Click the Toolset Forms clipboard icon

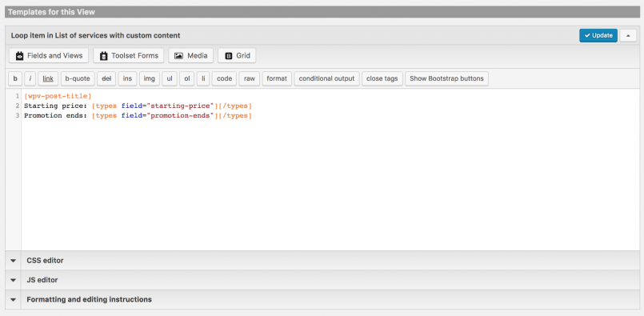point(103,56)
